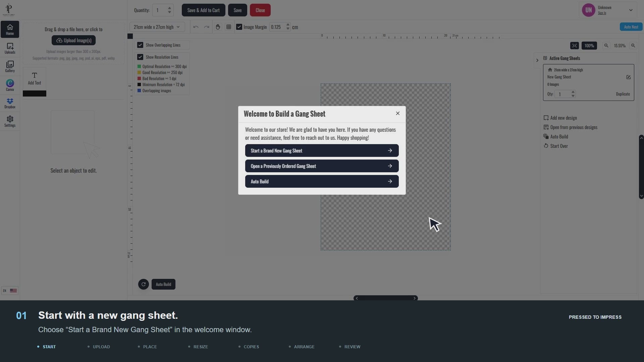Click Duplicate on the gang sheet
The image size is (644, 362).
[623, 94]
